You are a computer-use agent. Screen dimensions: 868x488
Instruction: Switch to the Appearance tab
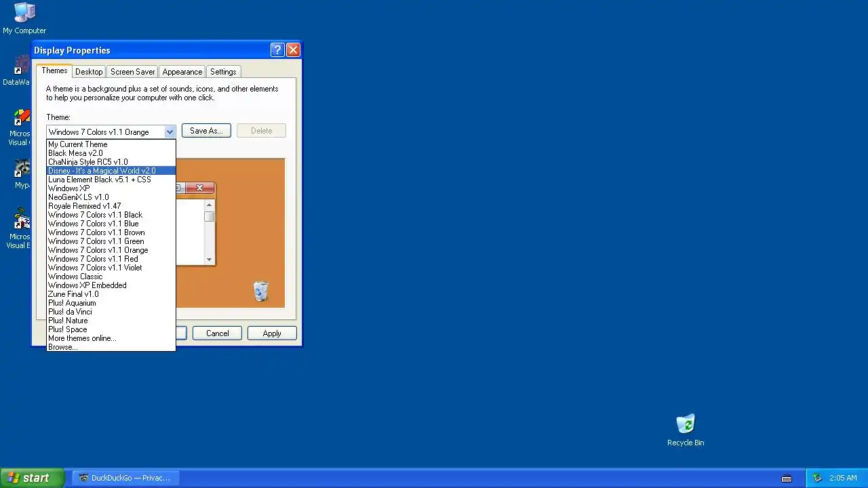tap(182, 72)
